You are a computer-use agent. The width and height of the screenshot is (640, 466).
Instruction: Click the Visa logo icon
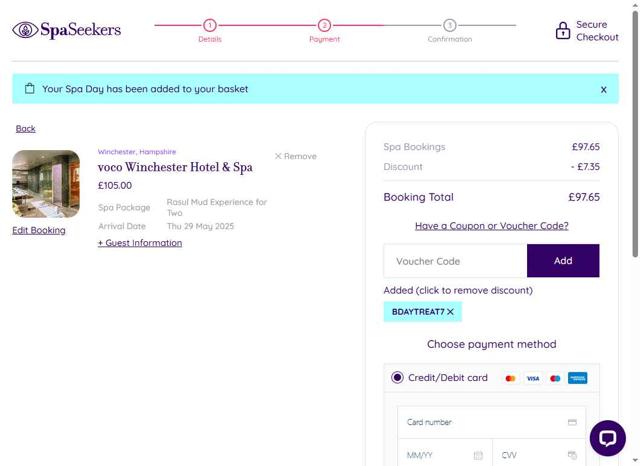[x=533, y=378]
